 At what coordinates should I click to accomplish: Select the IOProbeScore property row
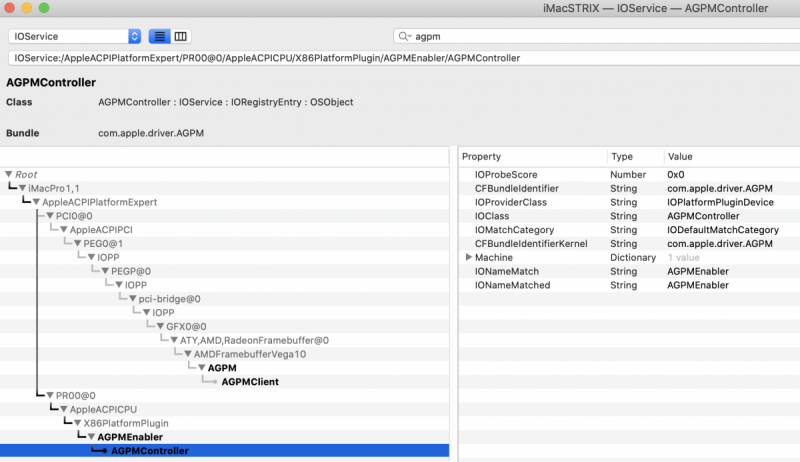[629, 174]
